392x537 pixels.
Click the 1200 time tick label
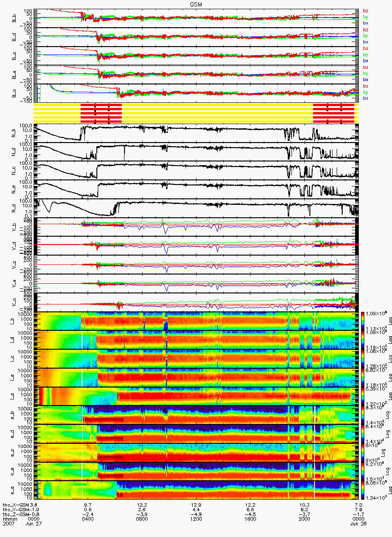point(196,519)
